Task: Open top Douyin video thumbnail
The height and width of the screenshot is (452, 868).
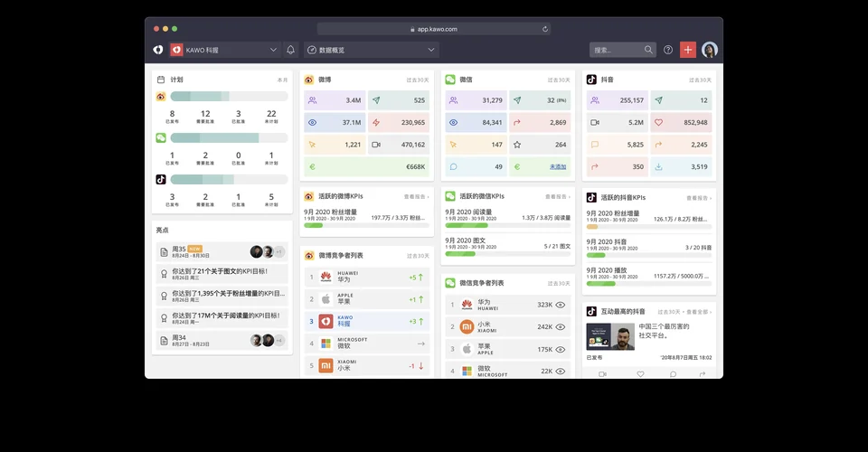Action: [610, 336]
